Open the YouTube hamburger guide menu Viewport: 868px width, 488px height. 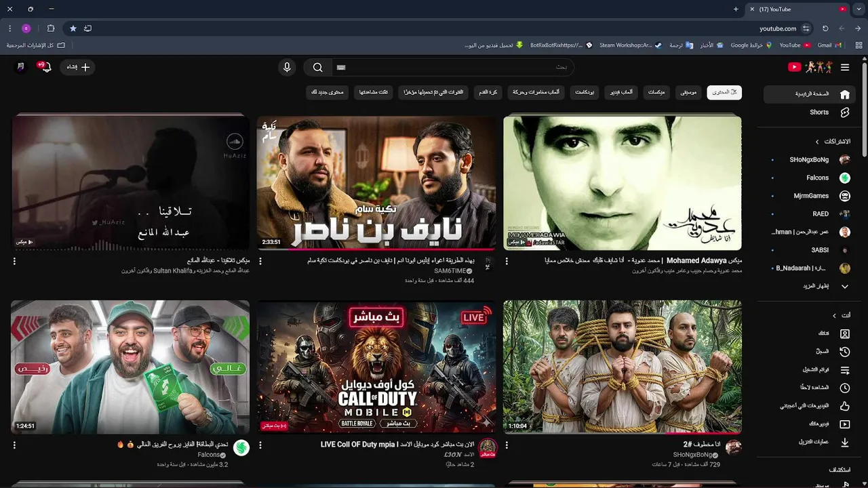tap(845, 67)
